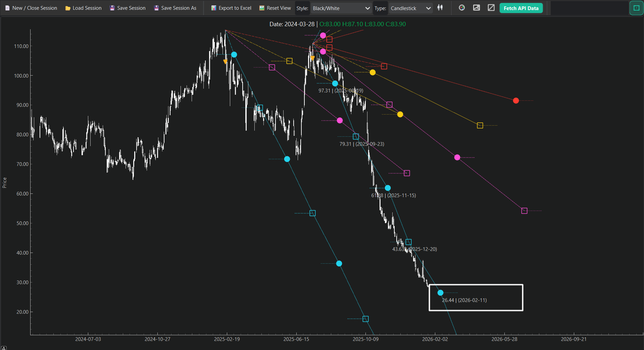Click the Price axis title
The width and height of the screenshot is (644, 350).
(5, 182)
